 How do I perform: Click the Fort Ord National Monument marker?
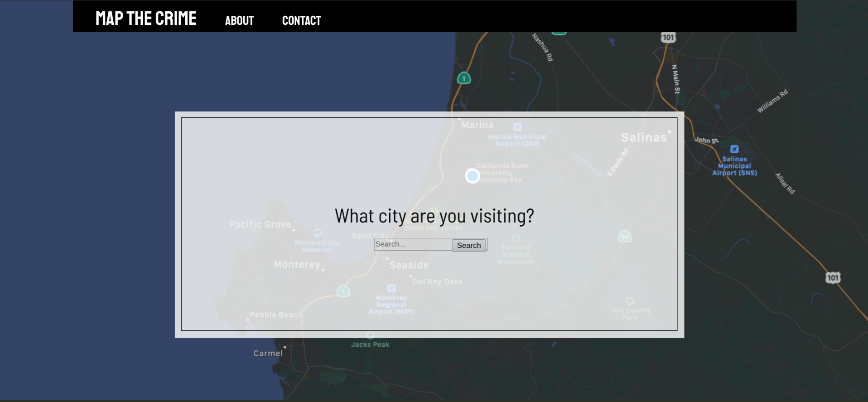516,238
